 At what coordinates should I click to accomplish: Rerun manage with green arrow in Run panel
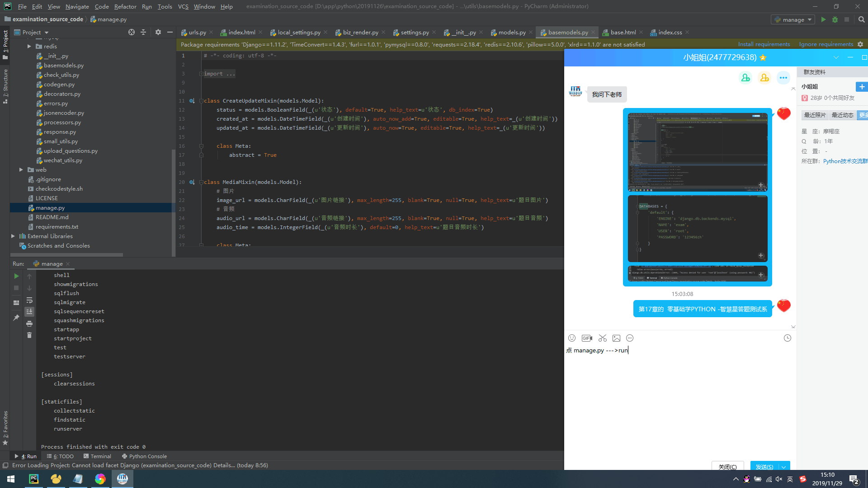pyautogui.click(x=16, y=276)
